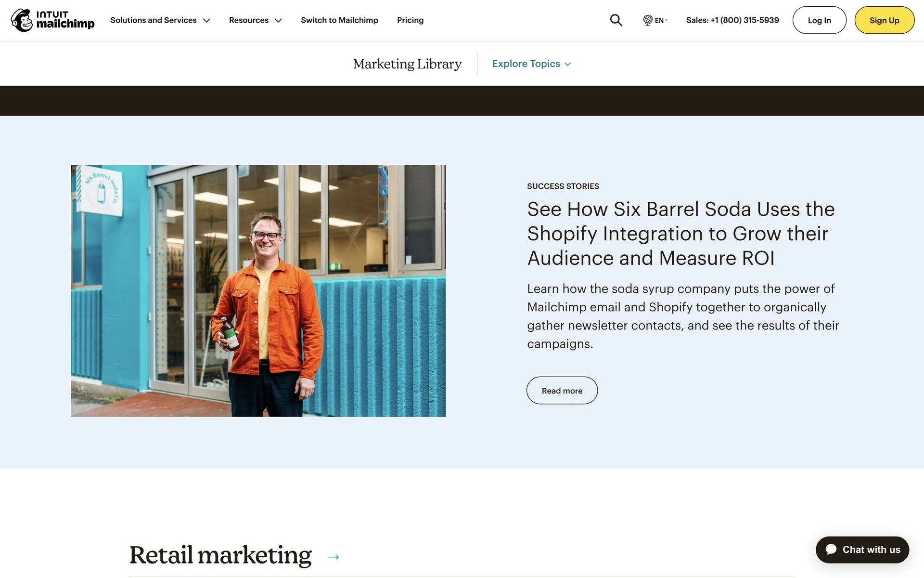Image resolution: width=924 pixels, height=578 pixels.
Task: Call the sales phone number link
Action: pos(732,20)
